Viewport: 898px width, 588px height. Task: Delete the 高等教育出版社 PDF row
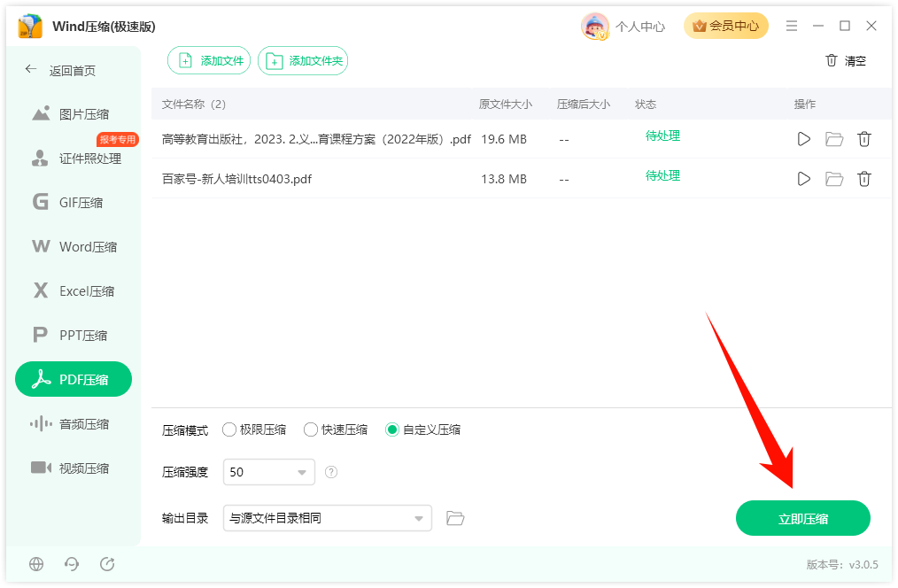pyautogui.click(x=864, y=139)
